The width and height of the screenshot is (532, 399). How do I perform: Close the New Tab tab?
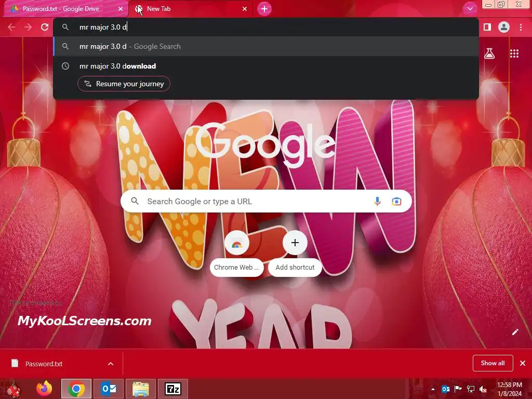click(x=245, y=9)
